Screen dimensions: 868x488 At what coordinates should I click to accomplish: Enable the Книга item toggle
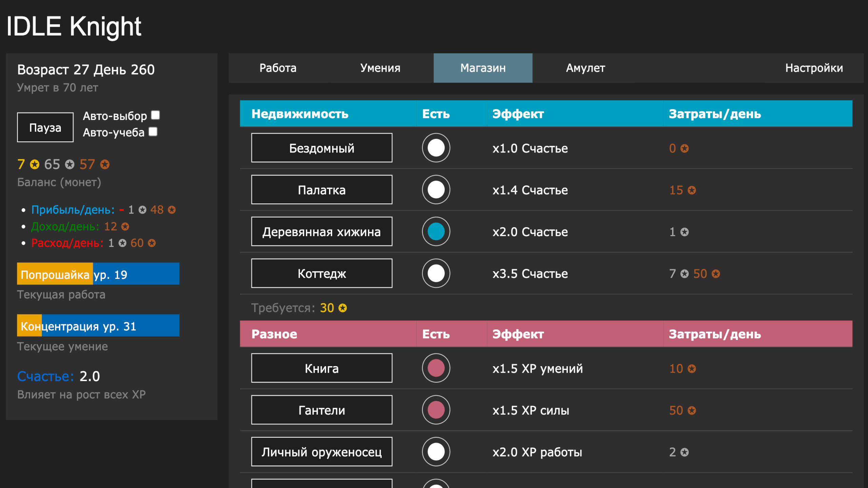[436, 368]
